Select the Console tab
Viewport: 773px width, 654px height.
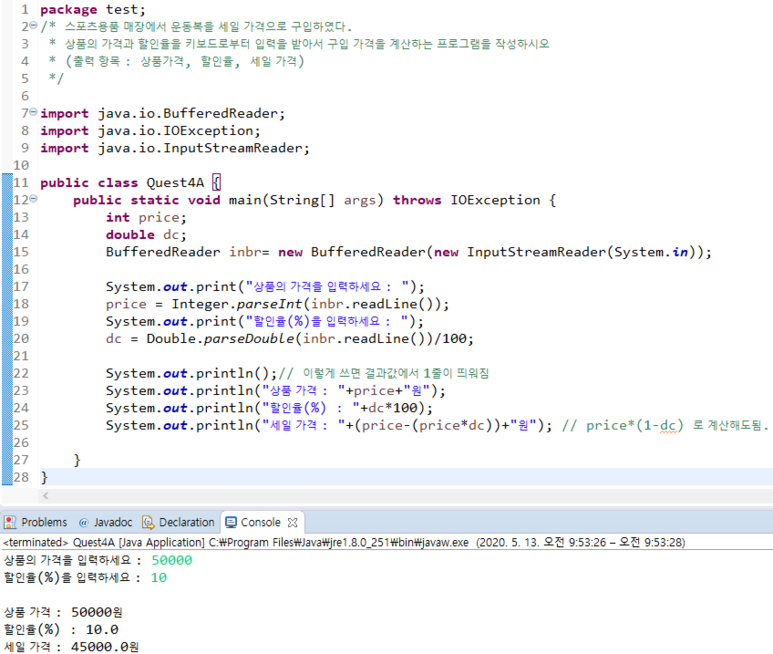260,522
